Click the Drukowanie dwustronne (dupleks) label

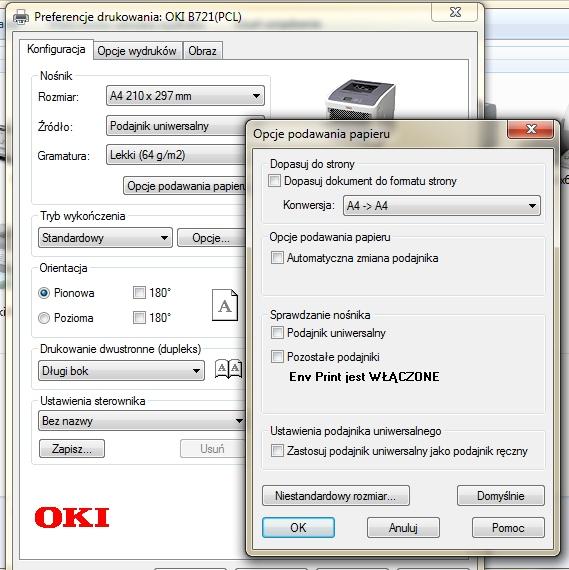[120, 349]
